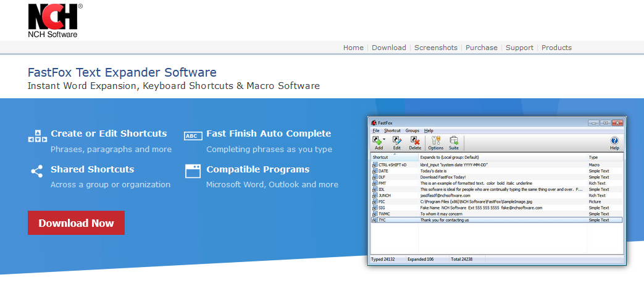644x301 pixels.
Task: Select the CTRL+SHIFT+D shortcut row
Action: [x=497, y=164]
